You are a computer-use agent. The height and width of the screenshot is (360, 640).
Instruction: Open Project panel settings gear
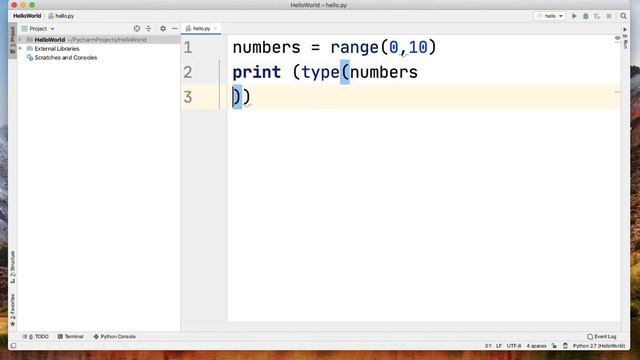click(x=163, y=29)
